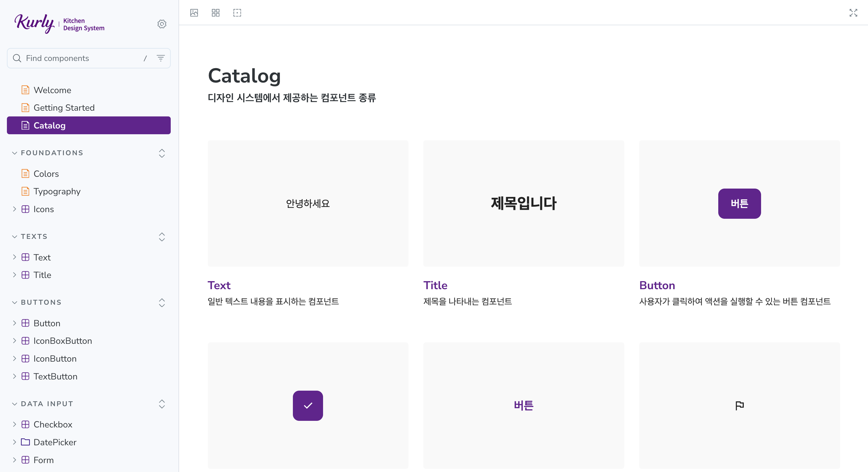
Task: Click the flag icon preview in the bottom card
Action: click(739, 406)
